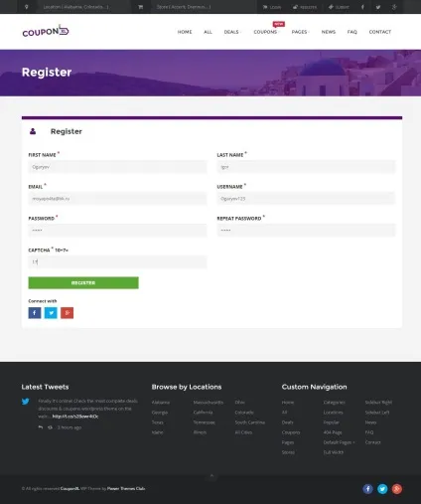
Task: Browse Idaho location in footer
Action: [x=157, y=432]
